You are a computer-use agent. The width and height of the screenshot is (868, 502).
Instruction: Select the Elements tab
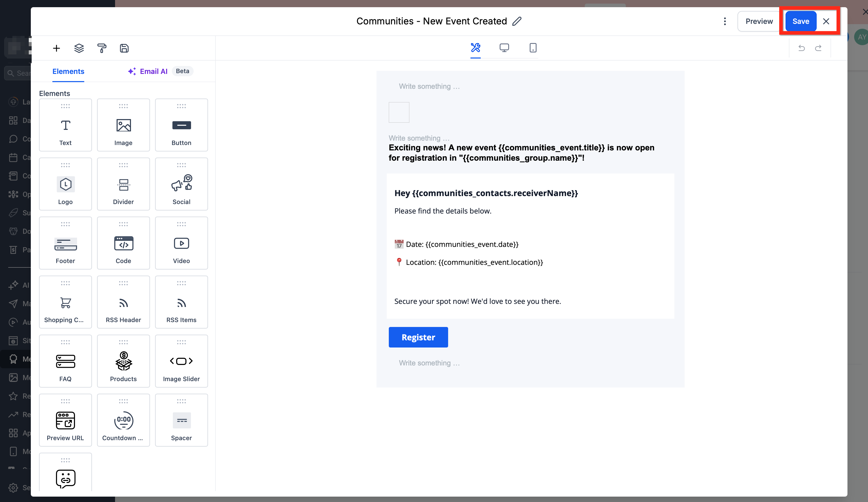click(x=68, y=71)
